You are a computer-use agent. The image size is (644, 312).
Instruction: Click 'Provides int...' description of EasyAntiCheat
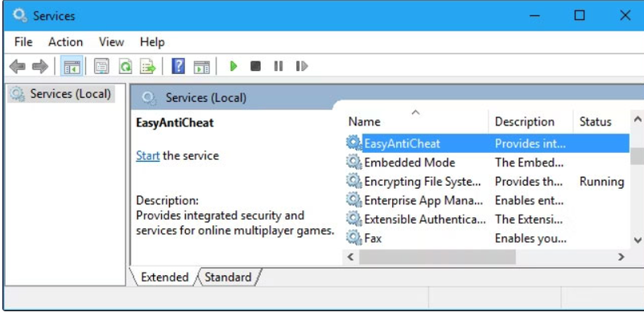pos(530,143)
